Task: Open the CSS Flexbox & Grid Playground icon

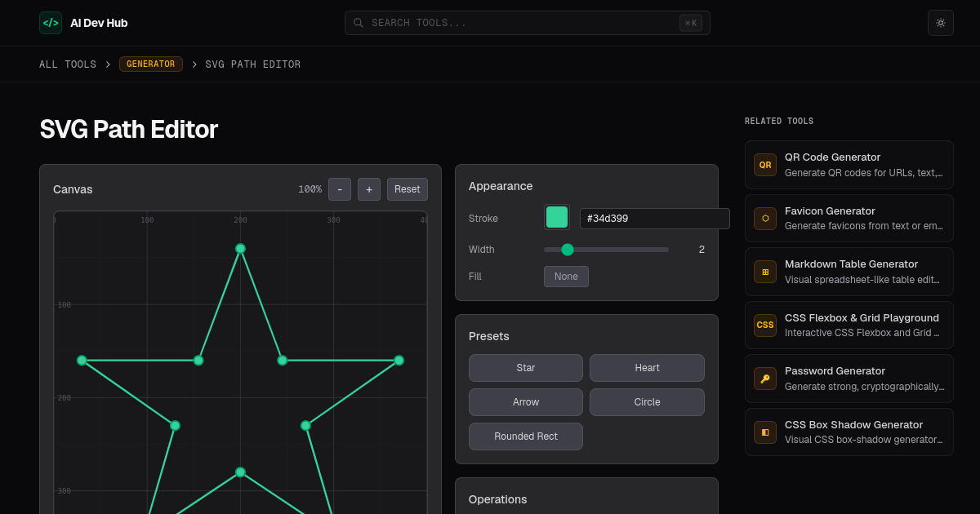Action: coord(765,326)
